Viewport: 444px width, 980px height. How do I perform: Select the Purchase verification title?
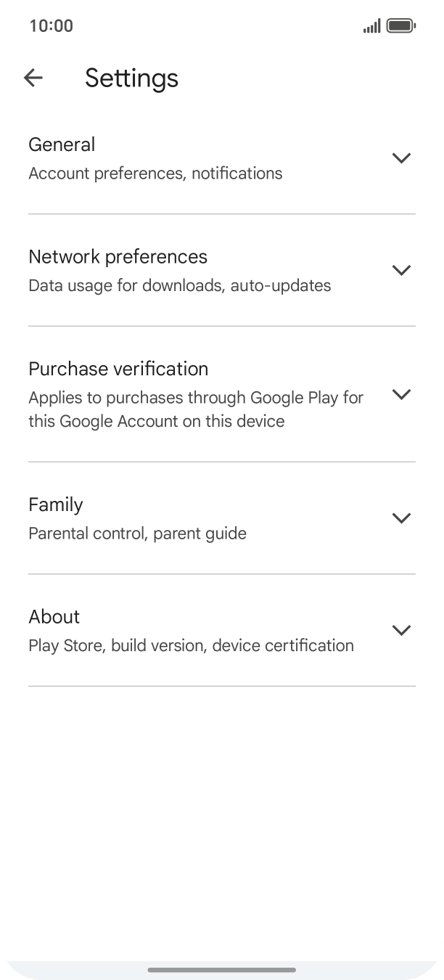pos(118,369)
